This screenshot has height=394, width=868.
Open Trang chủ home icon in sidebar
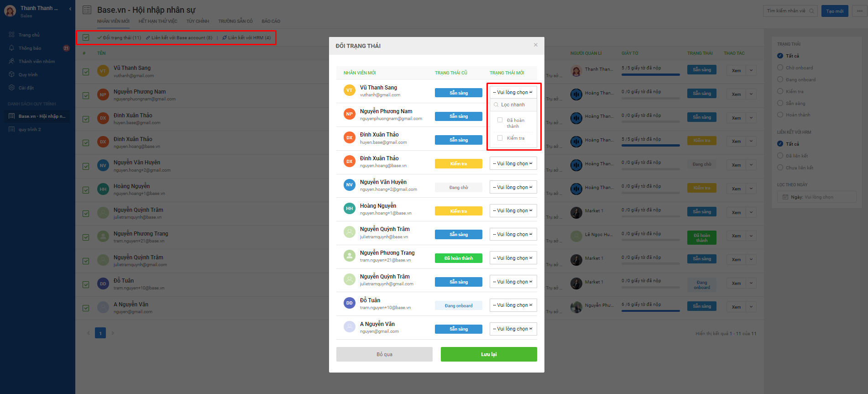point(12,35)
